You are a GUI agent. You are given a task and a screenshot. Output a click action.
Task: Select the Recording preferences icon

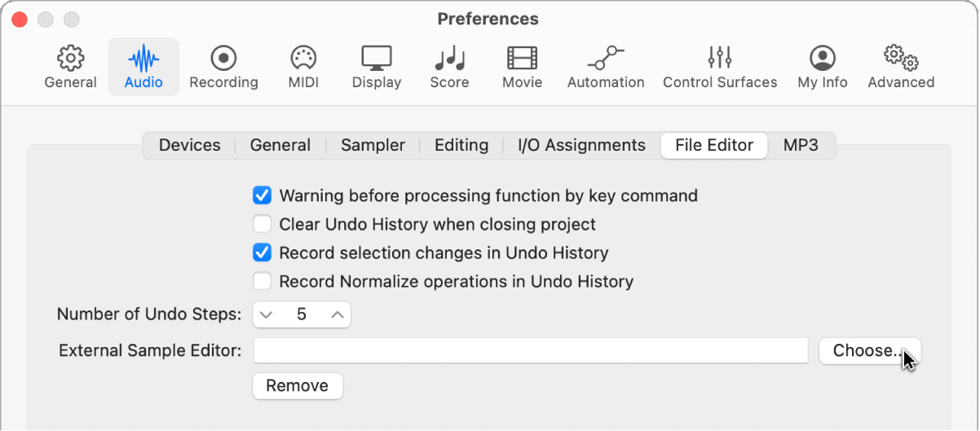(223, 59)
